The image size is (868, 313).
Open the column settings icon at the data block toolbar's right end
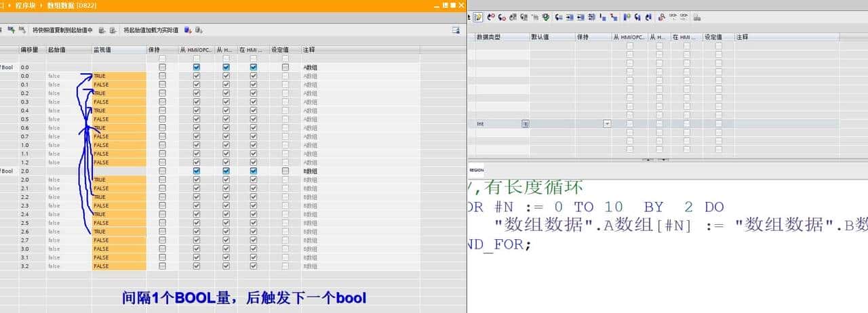(x=456, y=30)
